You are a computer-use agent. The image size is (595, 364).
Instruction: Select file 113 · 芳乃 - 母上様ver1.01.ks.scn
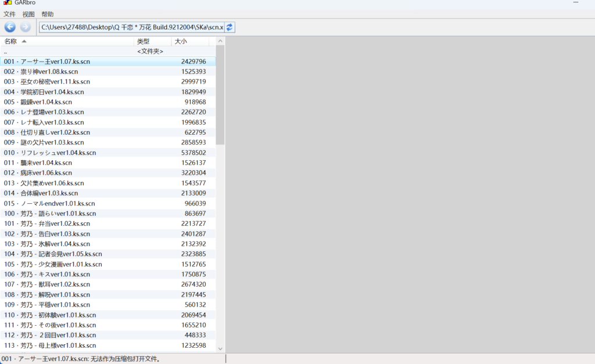pos(50,345)
